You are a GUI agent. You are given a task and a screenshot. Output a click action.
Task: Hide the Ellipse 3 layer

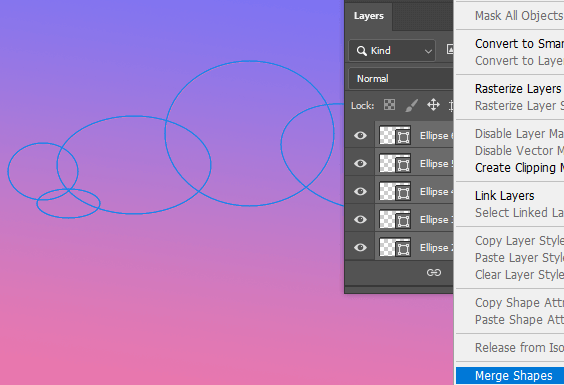click(x=360, y=219)
